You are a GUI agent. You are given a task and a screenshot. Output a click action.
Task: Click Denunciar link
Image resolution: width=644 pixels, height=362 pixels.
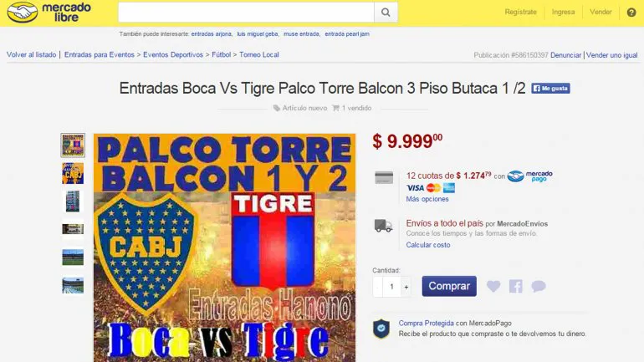coord(565,55)
